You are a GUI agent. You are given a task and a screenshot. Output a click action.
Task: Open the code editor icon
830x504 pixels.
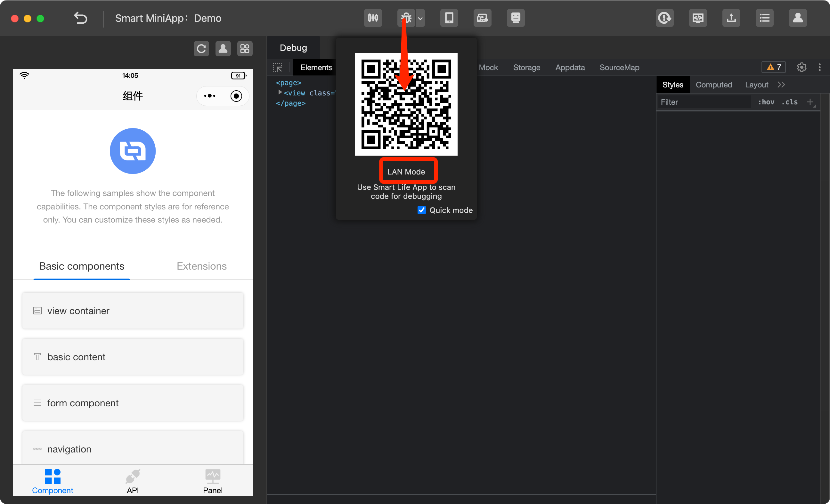(x=698, y=18)
